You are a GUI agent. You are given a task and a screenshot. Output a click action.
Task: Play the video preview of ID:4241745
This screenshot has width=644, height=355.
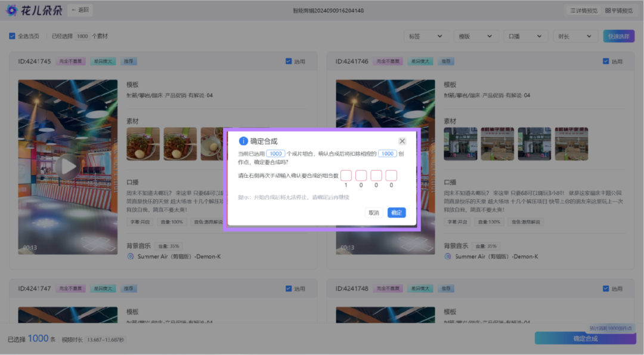pos(68,167)
